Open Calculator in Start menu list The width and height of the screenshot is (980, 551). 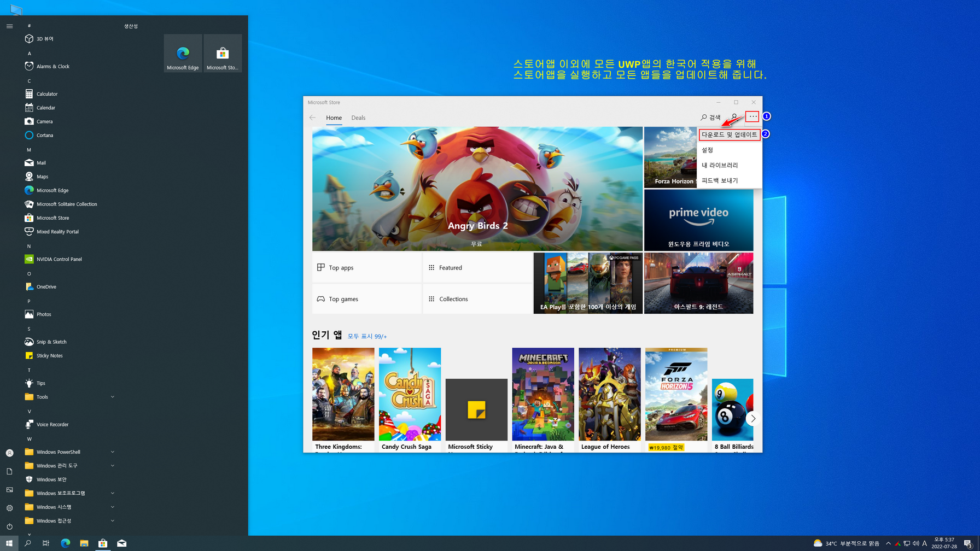[68, 94]
